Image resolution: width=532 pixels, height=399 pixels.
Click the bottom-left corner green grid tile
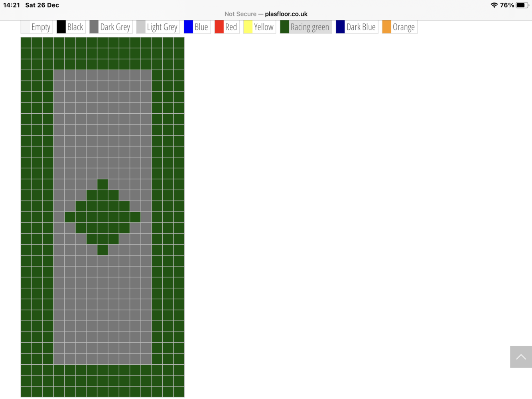pos(26,391)
